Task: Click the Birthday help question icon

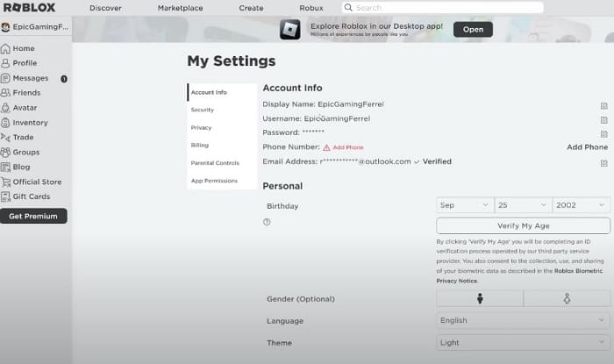Action: 267,222
